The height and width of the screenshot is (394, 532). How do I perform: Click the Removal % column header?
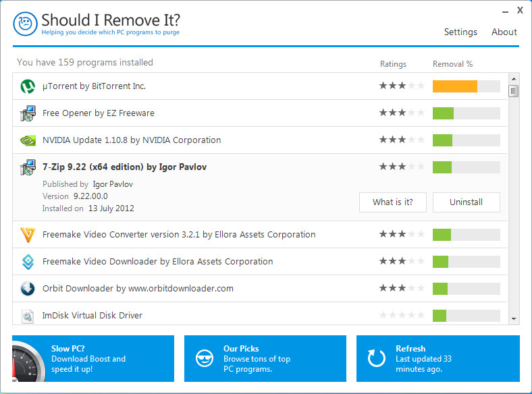tap(452, 64)
